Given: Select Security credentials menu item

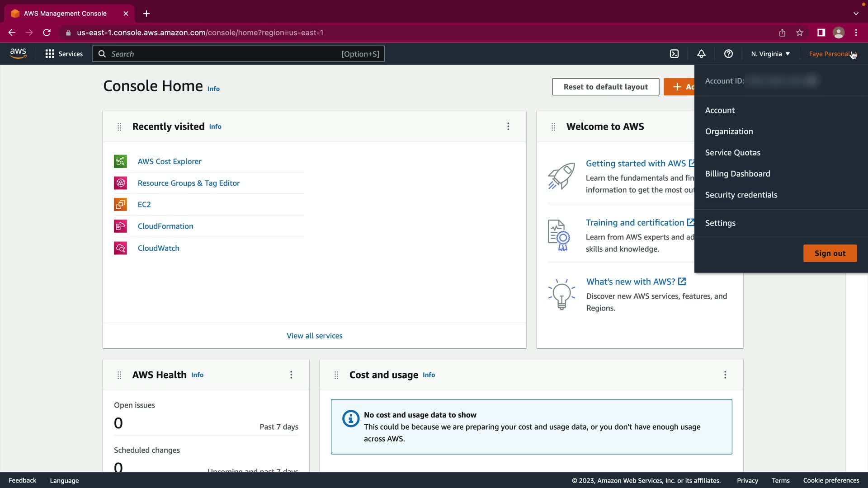Looking at the screenshot, I should pyautogui.click(x=741, y=195).
